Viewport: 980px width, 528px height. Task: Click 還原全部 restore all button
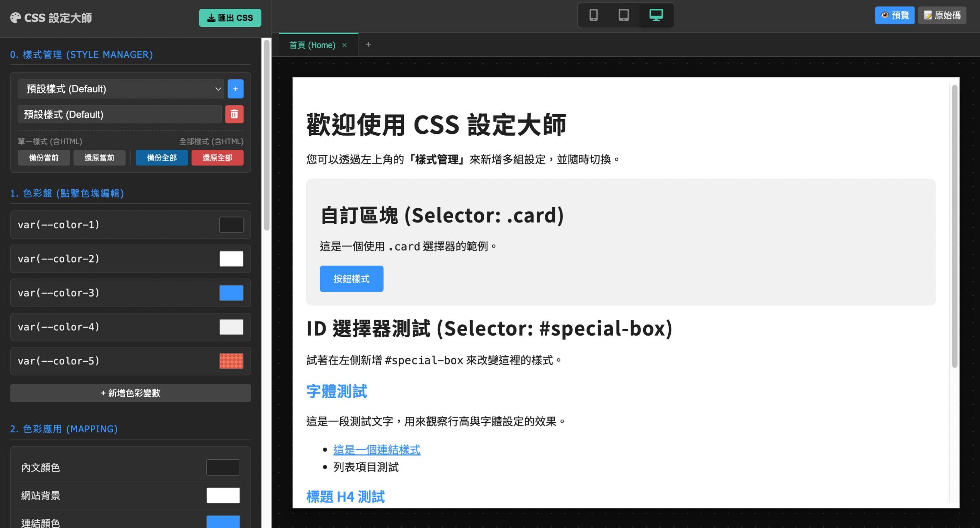click(217, 158)
